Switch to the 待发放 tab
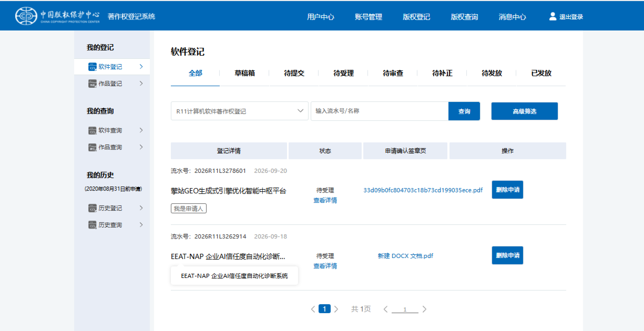This screenshot has height=331, width=644. coord(492,73)
